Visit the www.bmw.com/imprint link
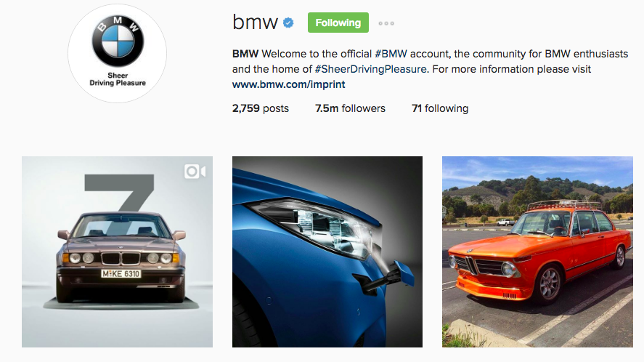 (x=288, y=84)
